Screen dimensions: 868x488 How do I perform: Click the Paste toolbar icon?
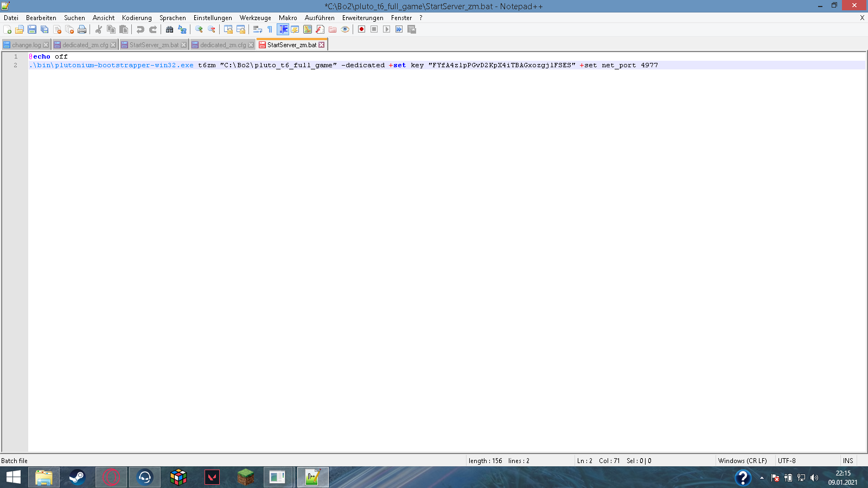click(124, 29)
